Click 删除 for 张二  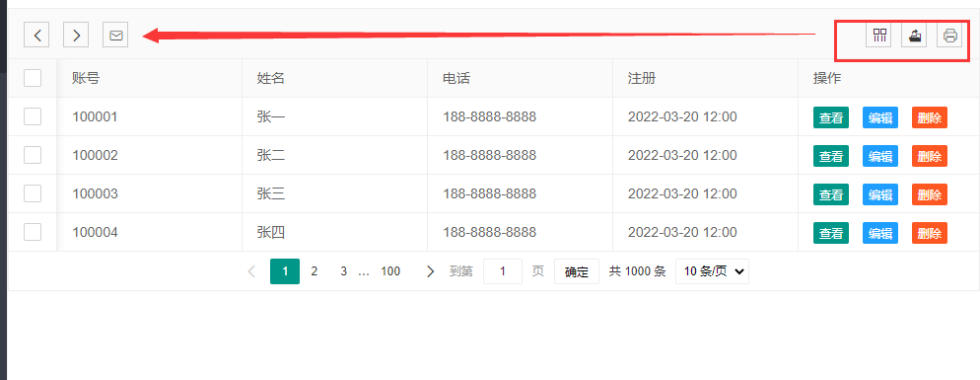pos(930,156)
